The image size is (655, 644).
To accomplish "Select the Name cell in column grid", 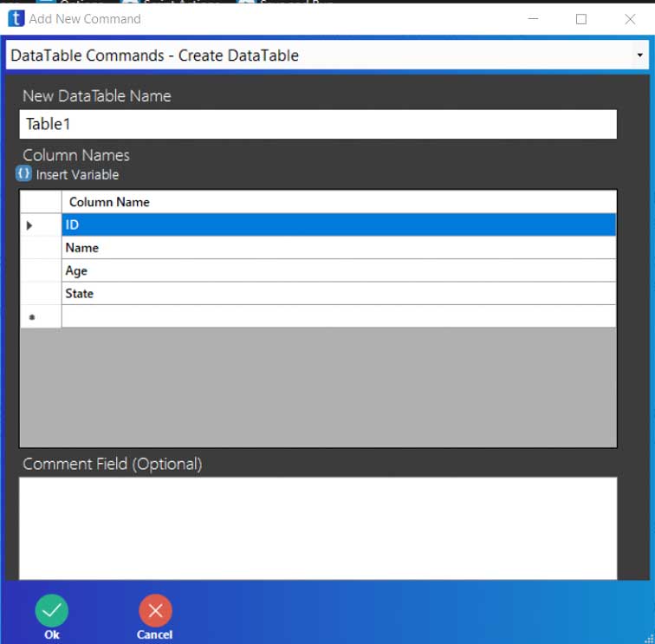I will point(339,248).
